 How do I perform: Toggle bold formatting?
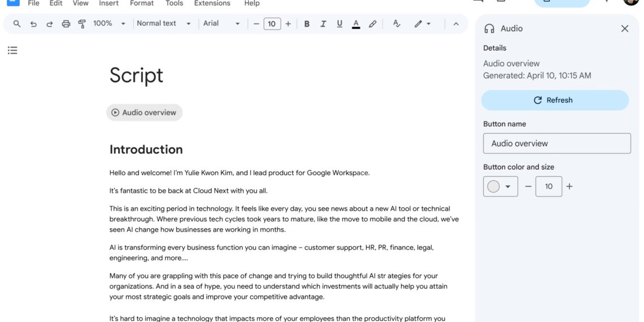307,24
